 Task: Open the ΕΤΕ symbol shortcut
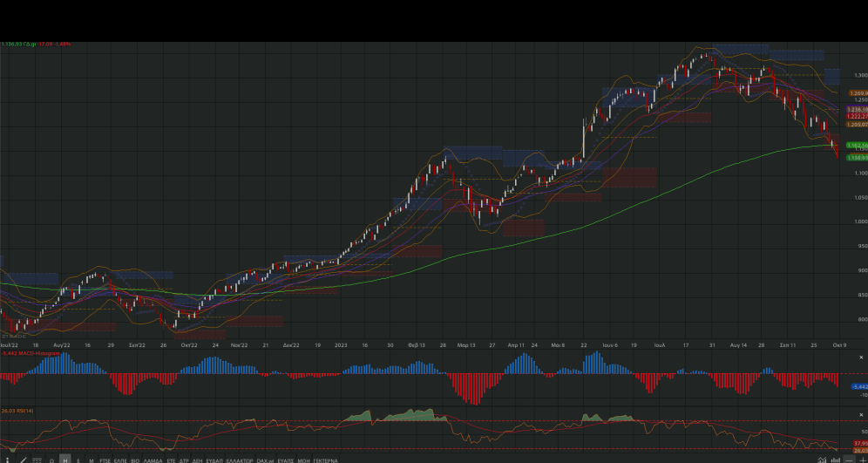tap(171, 460)
